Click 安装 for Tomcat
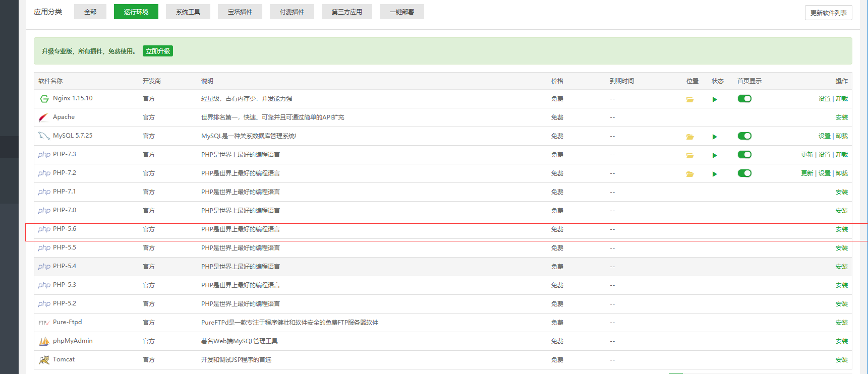Viewport: 868px width, 374px height. click(842, 360)
